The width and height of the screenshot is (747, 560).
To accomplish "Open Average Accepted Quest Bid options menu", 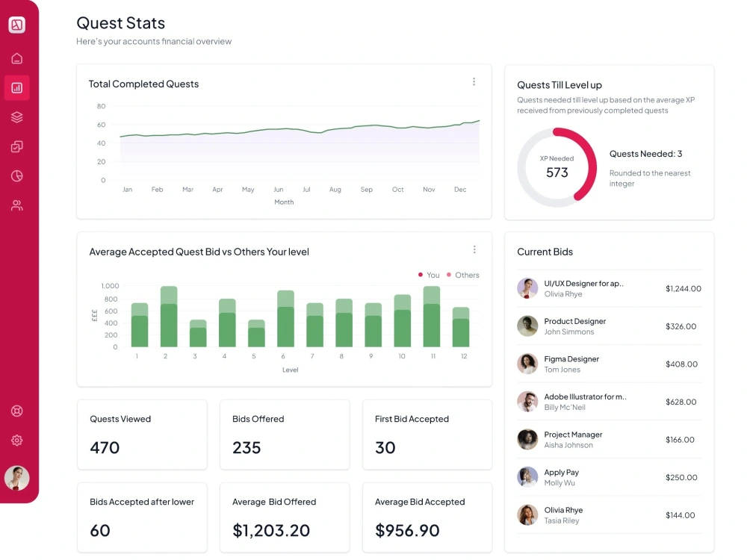I will tap(474, 249).
